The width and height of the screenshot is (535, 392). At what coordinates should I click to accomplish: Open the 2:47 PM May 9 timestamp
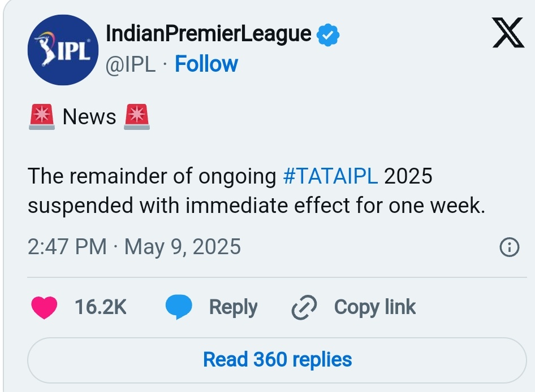coord(134,247)
